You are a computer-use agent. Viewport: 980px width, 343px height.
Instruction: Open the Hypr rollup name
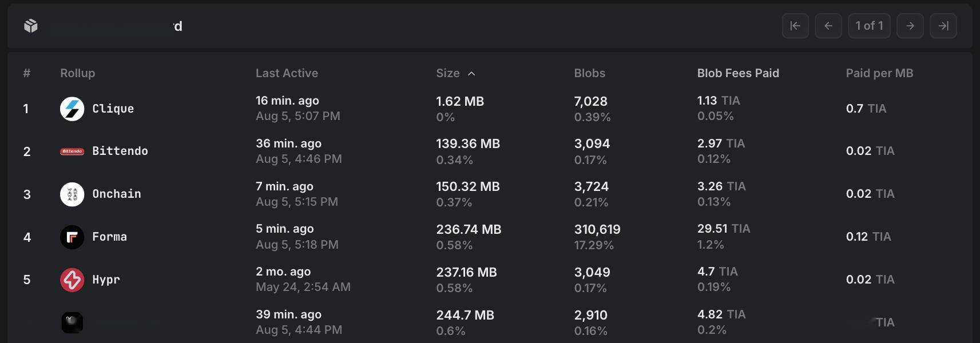(x=106, y=280)
